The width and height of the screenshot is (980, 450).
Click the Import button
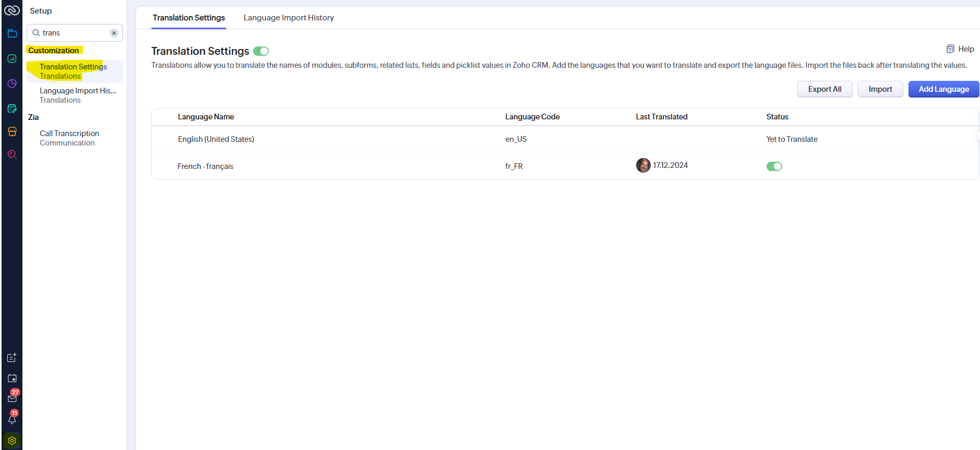(880, 89)
